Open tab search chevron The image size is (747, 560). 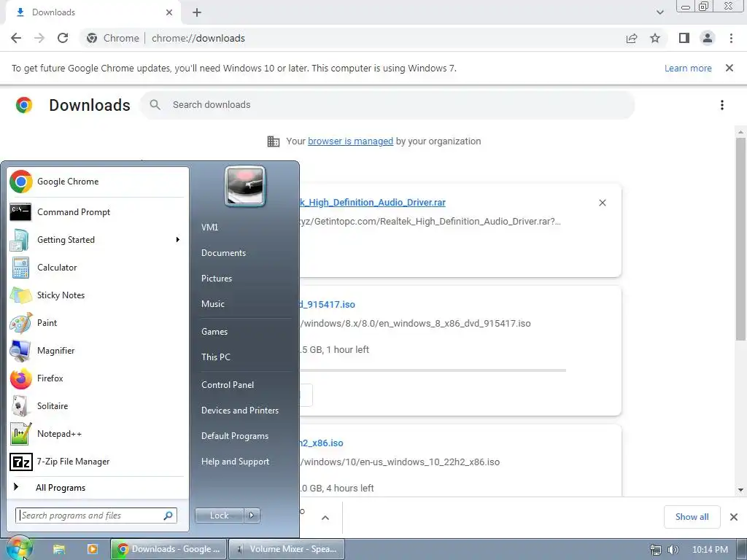[659, 12]
